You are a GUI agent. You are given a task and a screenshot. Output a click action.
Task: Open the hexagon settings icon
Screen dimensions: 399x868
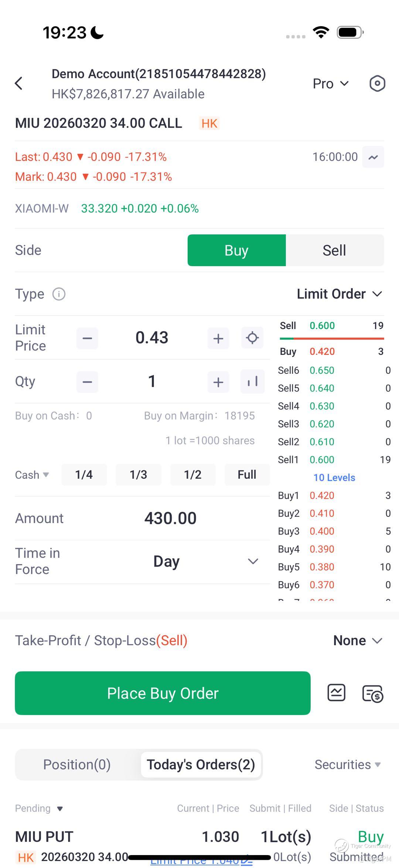[x=377, y=84]
